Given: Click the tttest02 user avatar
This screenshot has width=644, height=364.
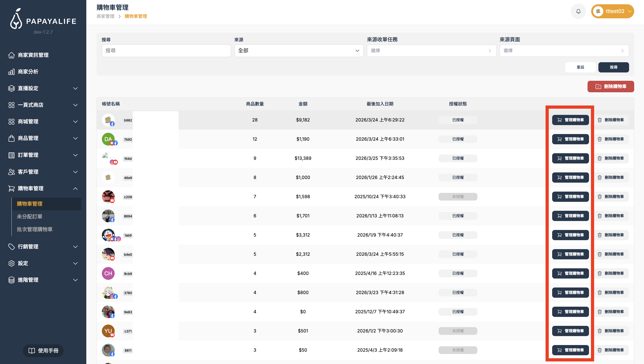Looking at the screenshot, I should (x=598, y=12).
